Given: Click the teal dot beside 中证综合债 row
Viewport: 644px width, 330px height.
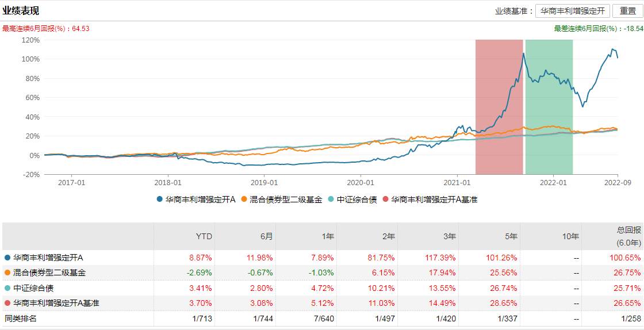Looking at the screenshot, I should tap(7, 288).
